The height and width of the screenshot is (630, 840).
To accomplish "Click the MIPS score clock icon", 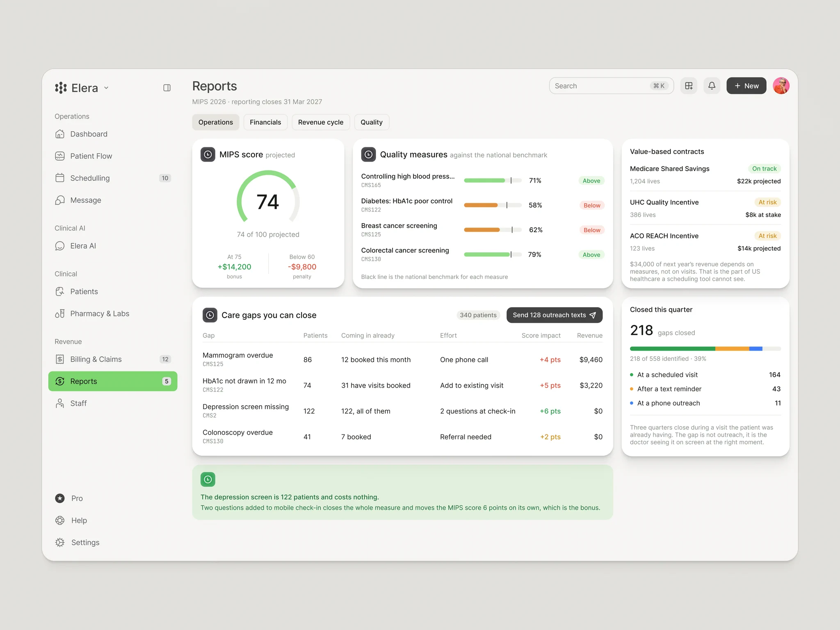I will pos(208,155).
